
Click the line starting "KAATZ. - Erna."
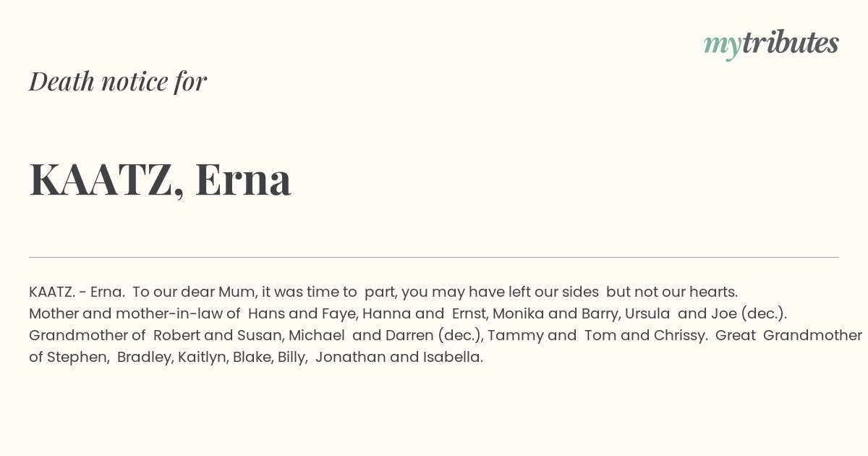383,292
